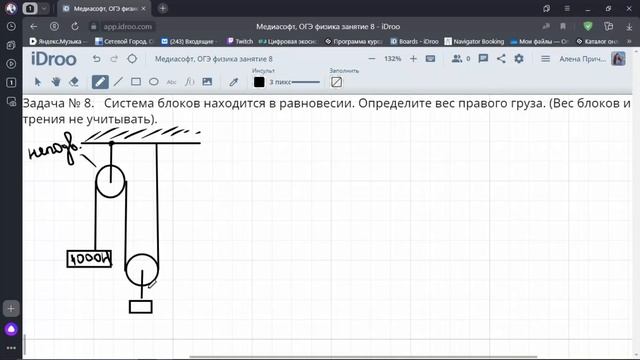Zoom in with the plus button
Screen dimensions: 640x360
coord(413,59)
